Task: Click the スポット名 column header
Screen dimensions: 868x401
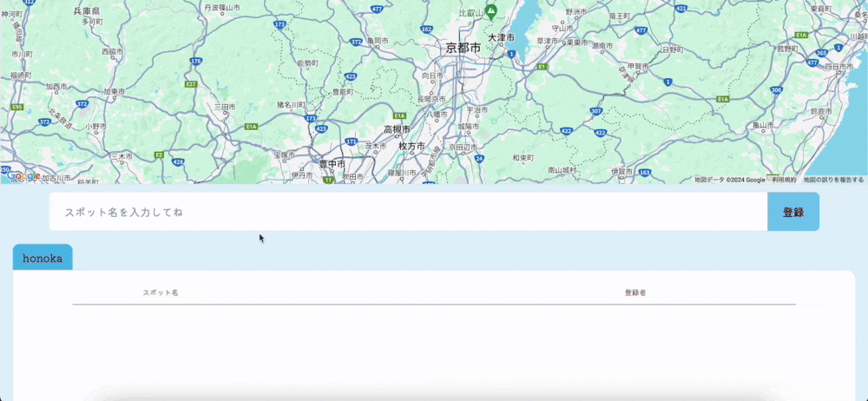Action: (161, 293)
